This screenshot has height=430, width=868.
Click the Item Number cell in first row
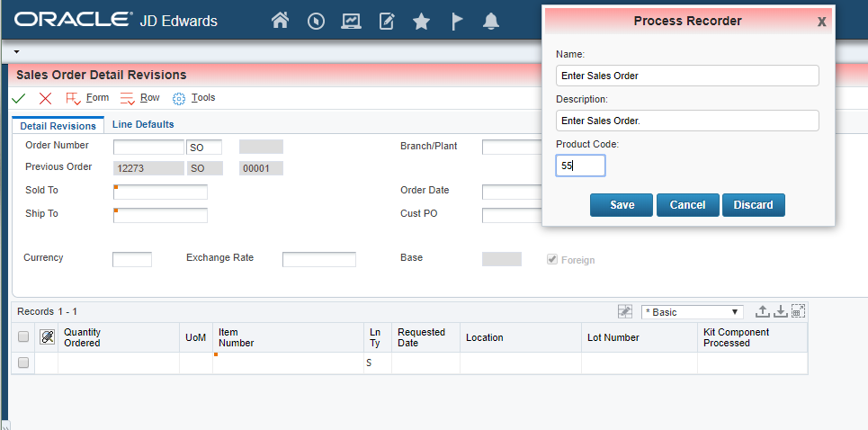(x=288, y=363)
